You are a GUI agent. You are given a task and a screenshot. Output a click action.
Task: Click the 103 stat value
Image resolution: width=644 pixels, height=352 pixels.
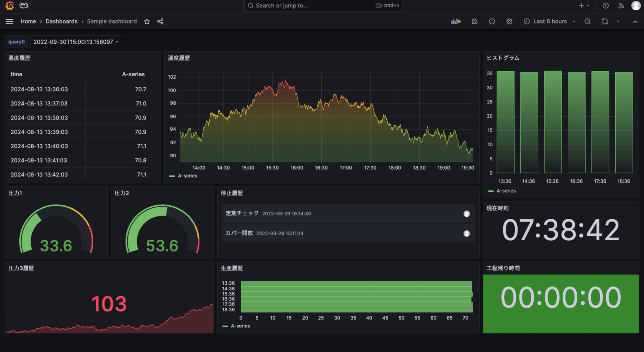pos(109,304)
